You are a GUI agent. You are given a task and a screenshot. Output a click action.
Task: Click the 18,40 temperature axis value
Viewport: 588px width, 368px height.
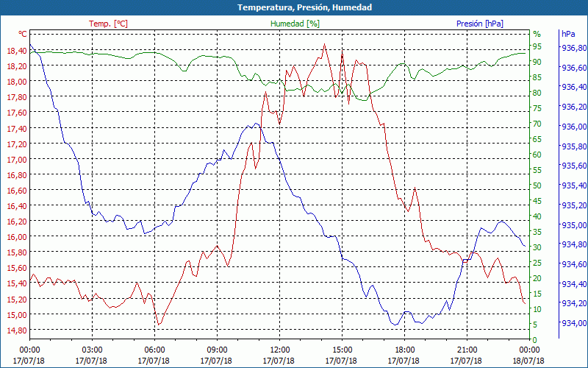pyautogui.click(x=16, y=50)
